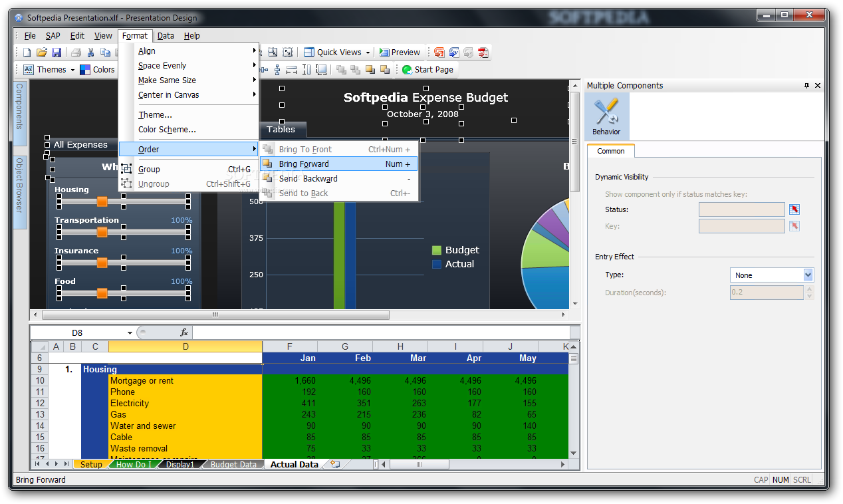
Task: Open the D8 name box dropdown
Action: click(130, 332)
